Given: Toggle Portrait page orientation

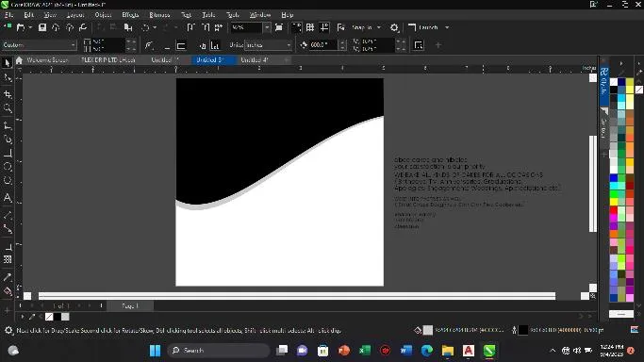Looking at the screenshot, I should (x=167, y=45).
